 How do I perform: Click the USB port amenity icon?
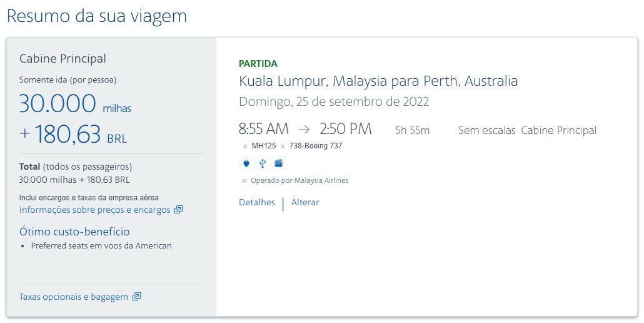pyautogui.click(x=263, y=163)
